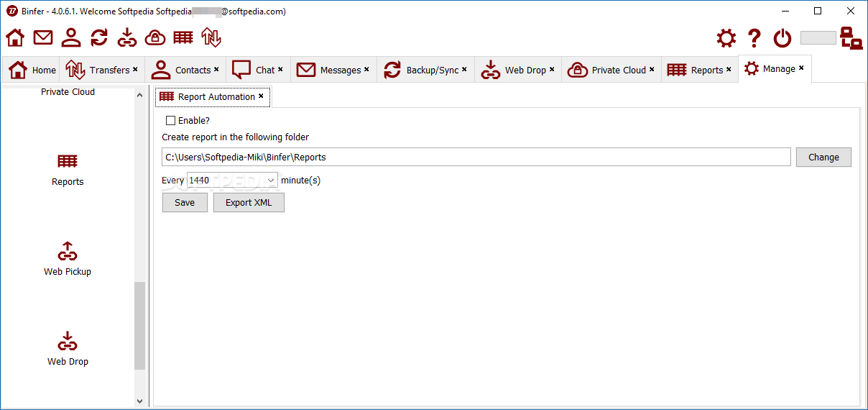Expand the minutes interval dropdown
Image resolution: width=868 pixels, height=410 pixels.
click(x=272, y=181)
